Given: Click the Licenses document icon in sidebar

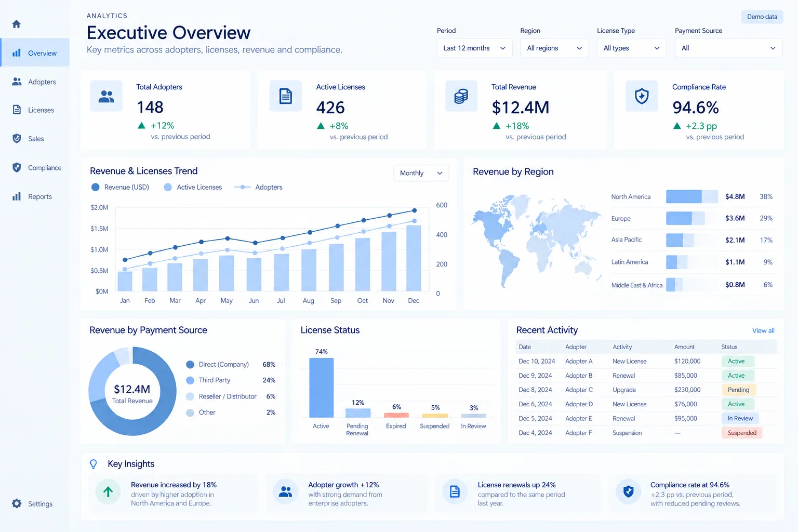Looking at the screenshot, I should click(17, 110).
